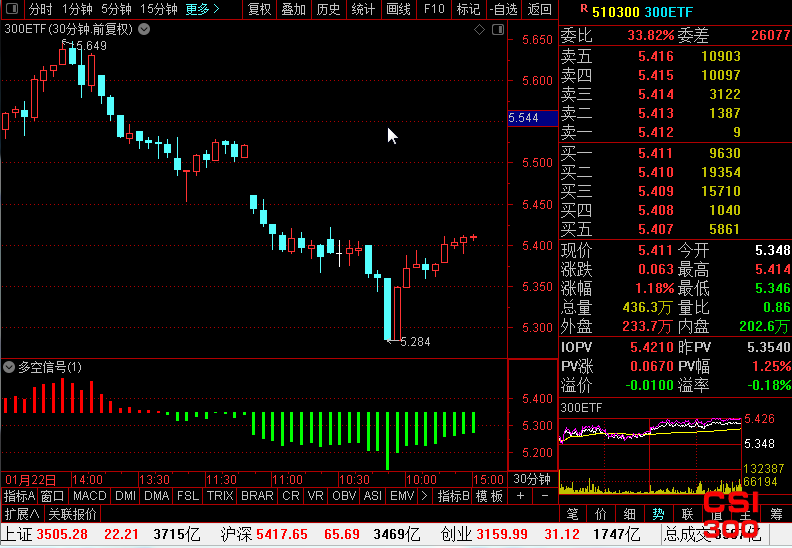
Task: Switch to the 笔 tick tab
Action: point(572,514)
